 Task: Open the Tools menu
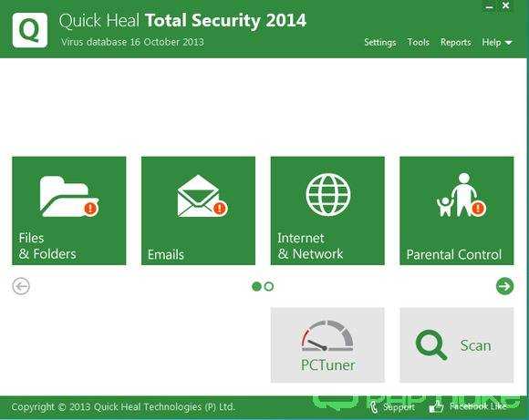coord(419,43)
